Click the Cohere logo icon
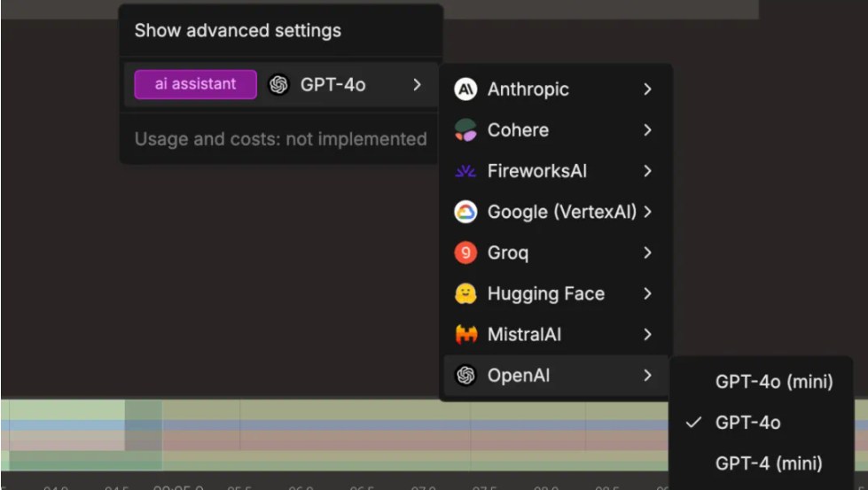The image size is (868, 490). [x=465, y=130]
